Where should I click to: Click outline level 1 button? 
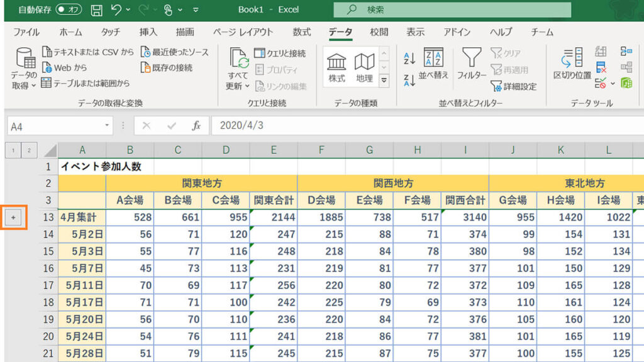[x=13, y=150]
